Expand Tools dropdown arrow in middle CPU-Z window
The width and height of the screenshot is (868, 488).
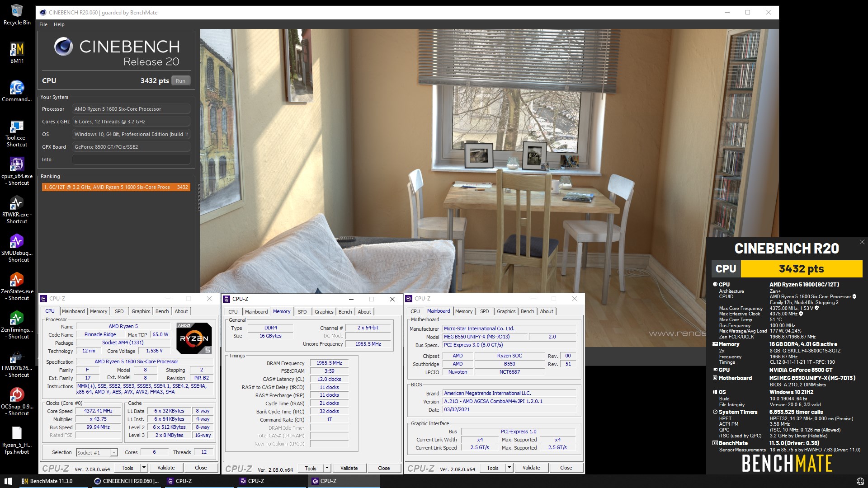327,469
